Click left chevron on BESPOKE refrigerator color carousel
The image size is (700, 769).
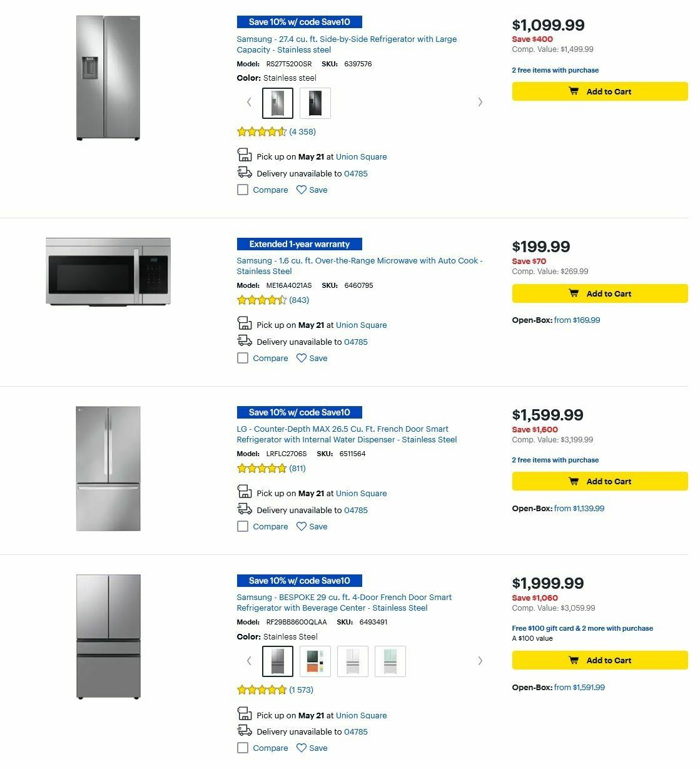[248, 660]
